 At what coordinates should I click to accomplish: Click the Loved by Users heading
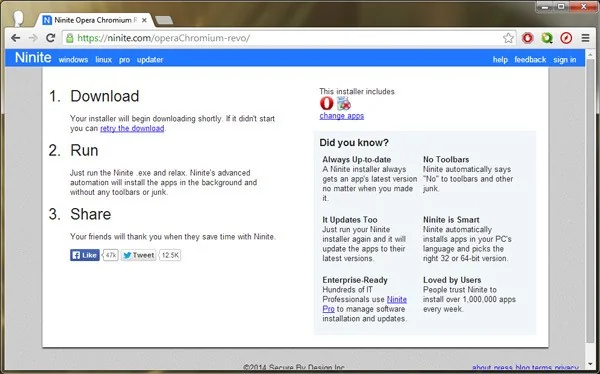pos(452,280)
